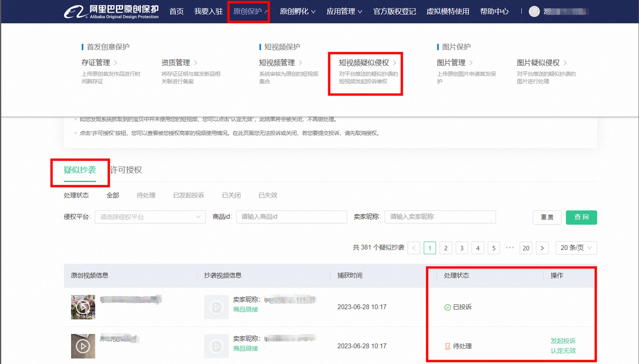Viewport: 639px width, 364px height.
Task: Click the user avatar icon in header
Action: click(x=534, y=12)
